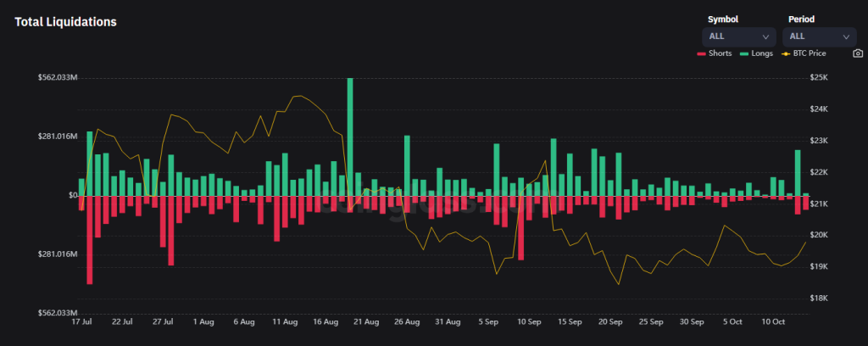Click the $24K price axis label
The image size is (868, 346).
click(x=820, y=109)
